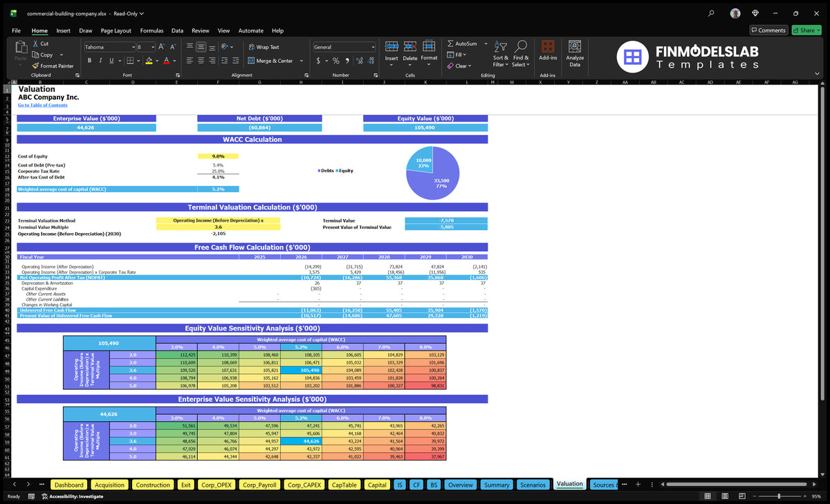Click the yellow Cost of Equity 9.0% cell
The height and width of the screenshot is (504, 830).
tap(218, 156)
